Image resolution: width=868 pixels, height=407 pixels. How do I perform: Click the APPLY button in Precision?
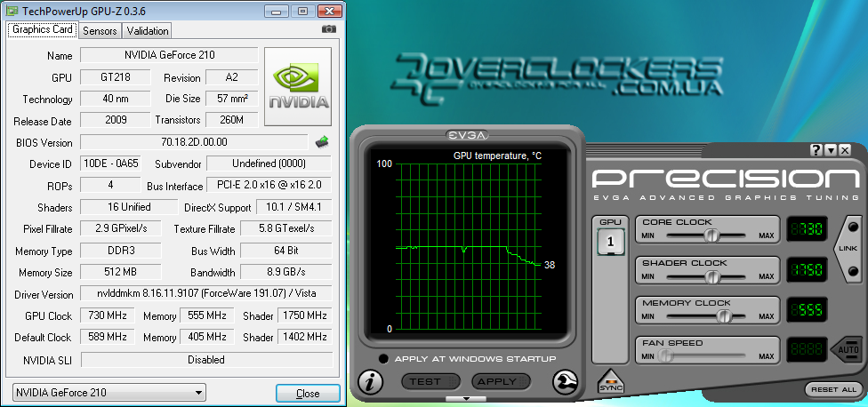[501, 381]
